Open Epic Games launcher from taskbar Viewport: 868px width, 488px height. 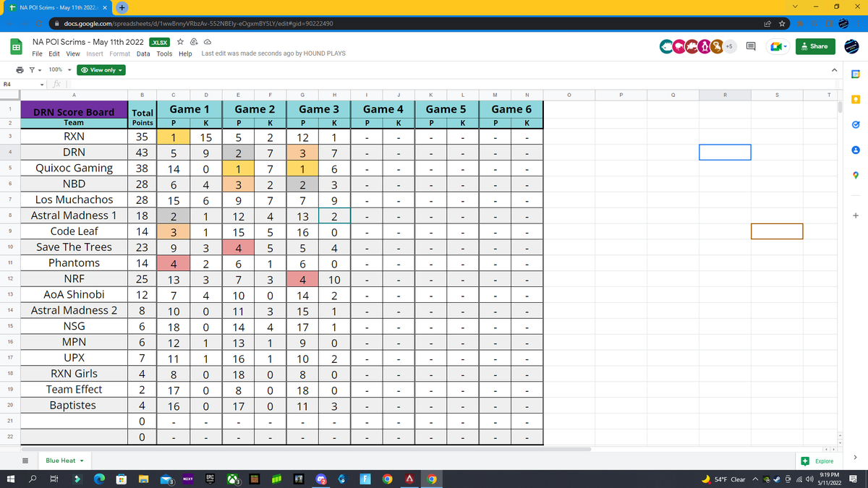(x=210, y=479)
